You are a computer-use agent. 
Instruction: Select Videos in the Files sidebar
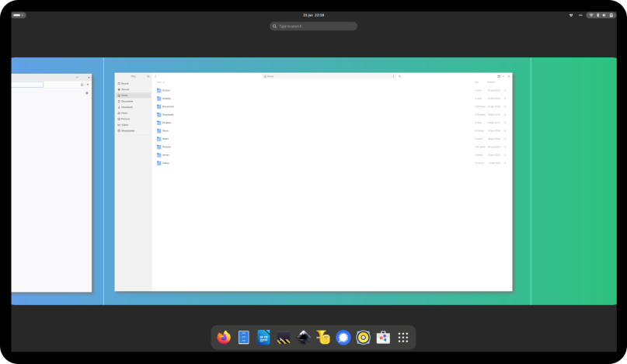[x=133, y=125]
